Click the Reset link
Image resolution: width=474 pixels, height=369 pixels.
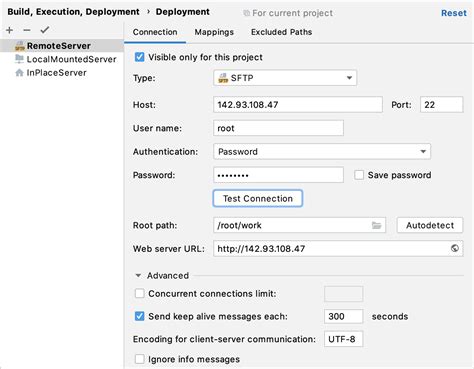click(454, 13)
